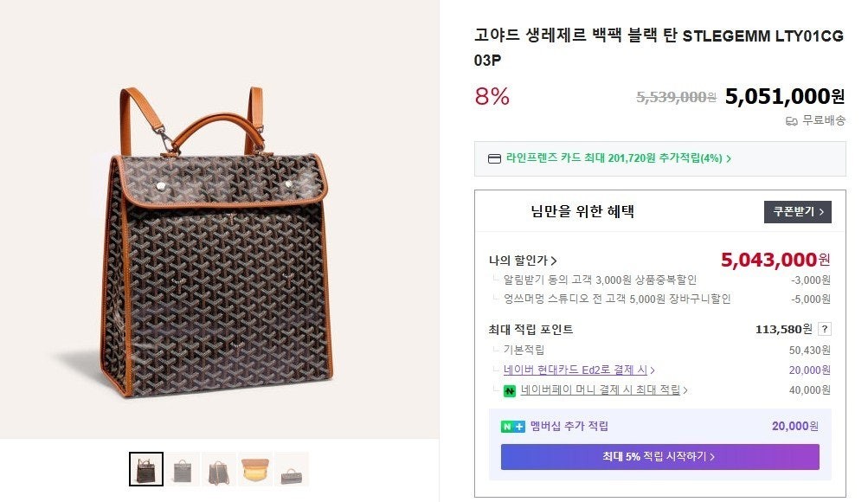The width and height of the screenshot is (868, 502).
Task: Click the delivery truck icon by 무료배송
Action: 791,121
